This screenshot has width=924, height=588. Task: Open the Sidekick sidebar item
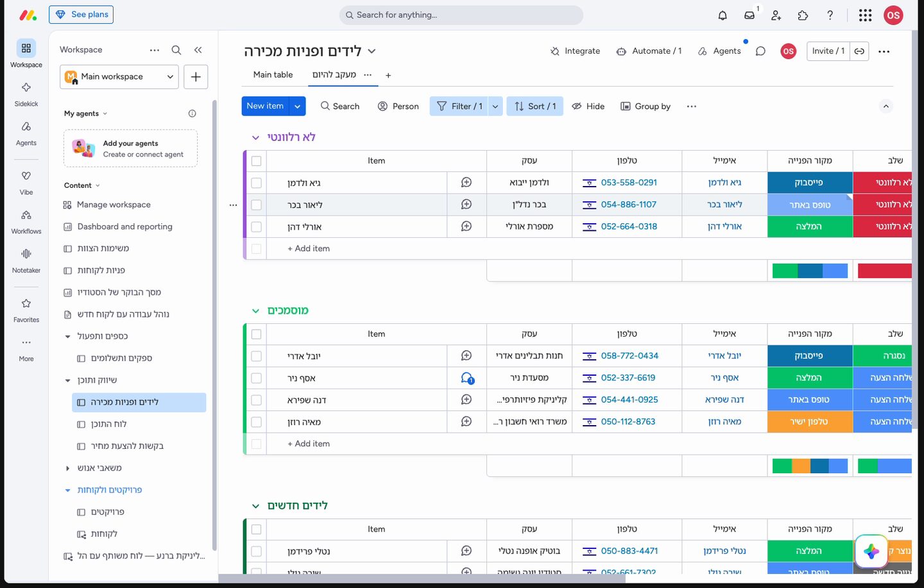(x=26, y=94)
